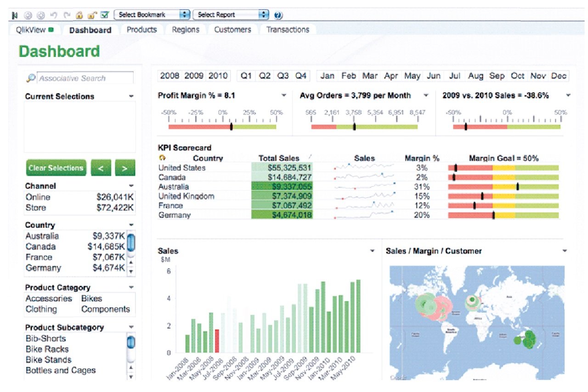
Task: Select the Mar month filter
Action: pyautogui.click(x=369, y=75)
